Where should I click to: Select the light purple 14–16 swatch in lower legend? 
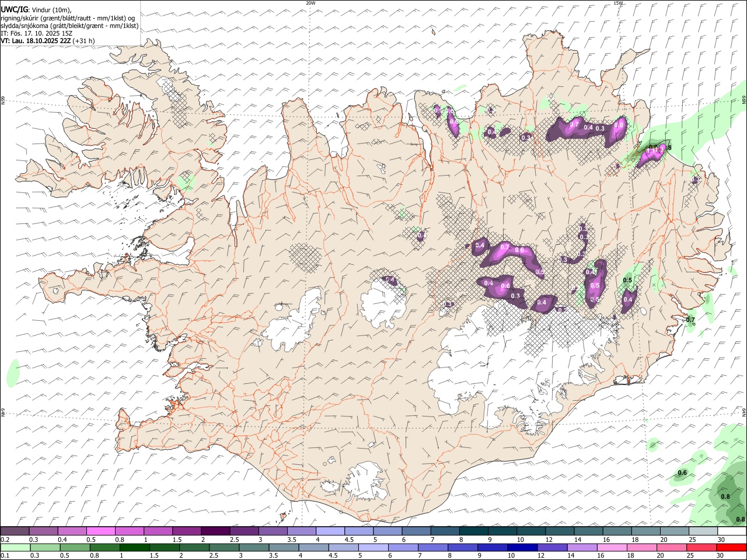(582, 548)
